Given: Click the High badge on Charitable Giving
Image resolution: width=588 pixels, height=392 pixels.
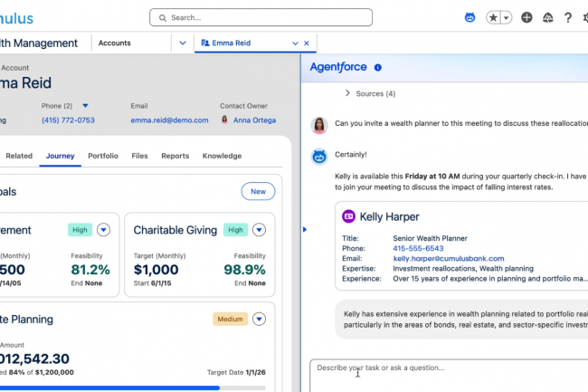Looking at the screenshot, I should (235, 230).
